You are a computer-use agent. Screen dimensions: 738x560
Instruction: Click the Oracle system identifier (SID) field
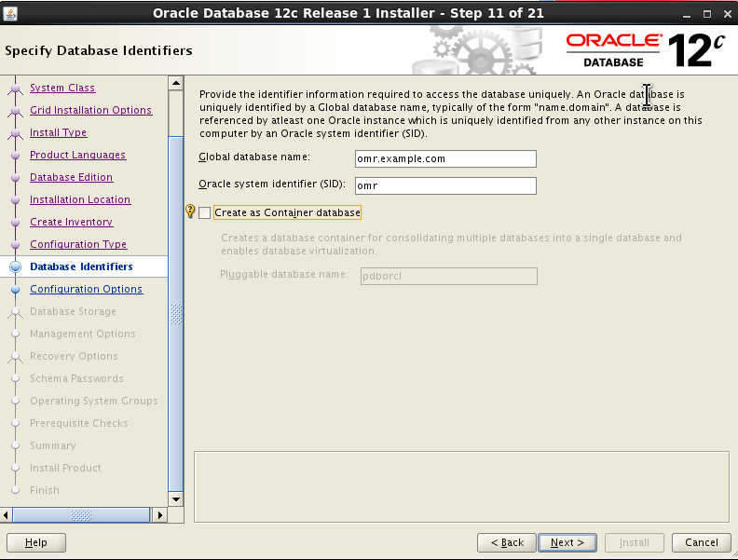pos(445,185)
